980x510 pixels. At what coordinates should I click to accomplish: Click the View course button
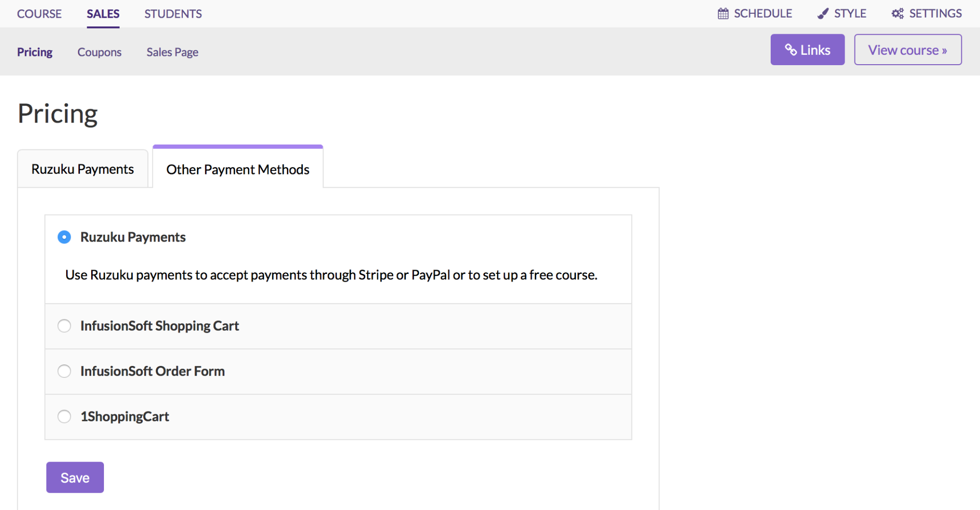908,49
